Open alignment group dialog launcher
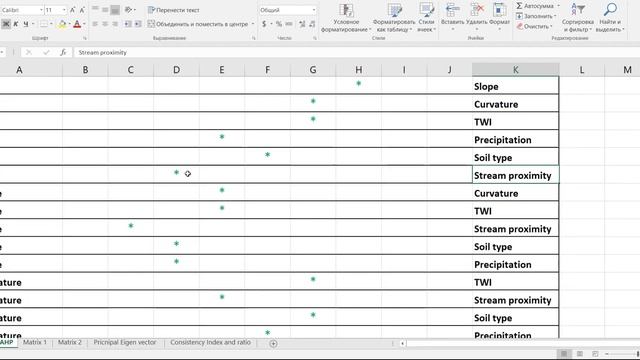The width and height of the screenshot is (640, 360). (253, 38)
